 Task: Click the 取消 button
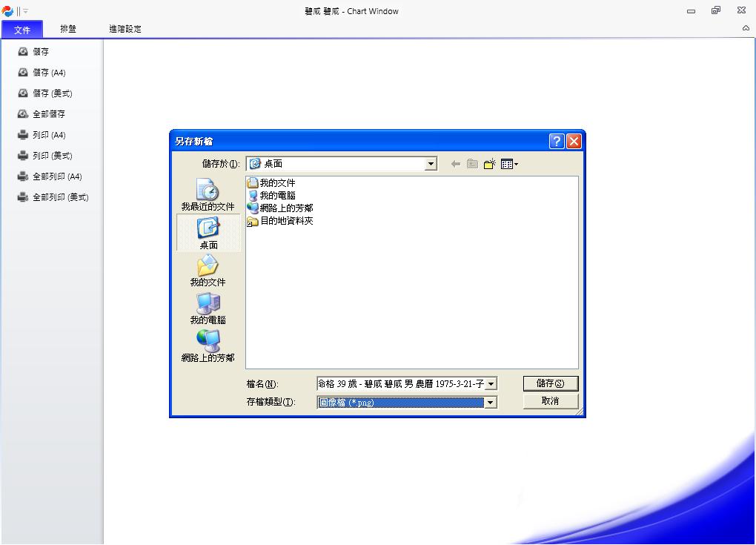[550, 400]
